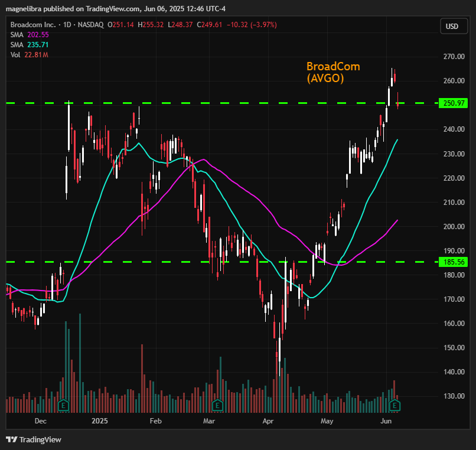Click the TradingView logo
Image resolution: width=476 pixels, height=450 pixels.
[12, 440]
